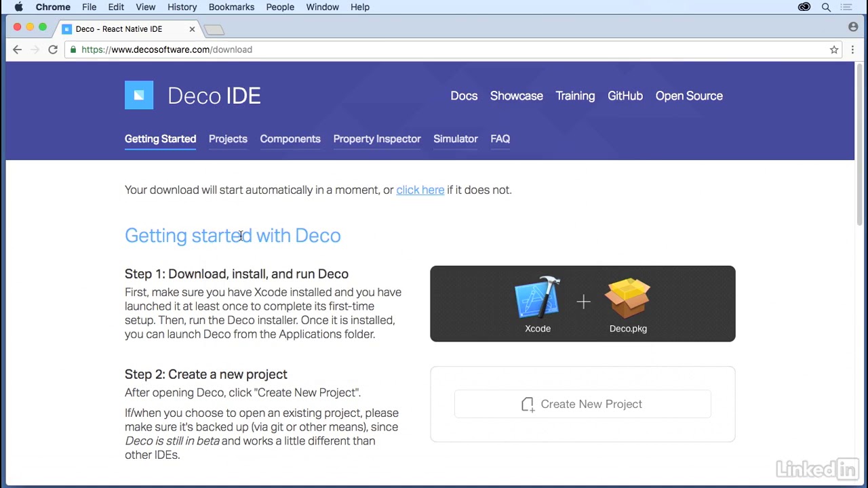Click the 'Deco is still in beta' italic text
This screenshot has height=488, width=868.
coord(172,441)
